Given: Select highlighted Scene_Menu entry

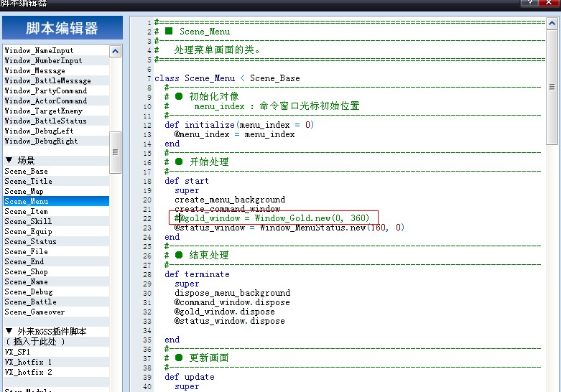Looking at the screenshot, I should 56,201.
